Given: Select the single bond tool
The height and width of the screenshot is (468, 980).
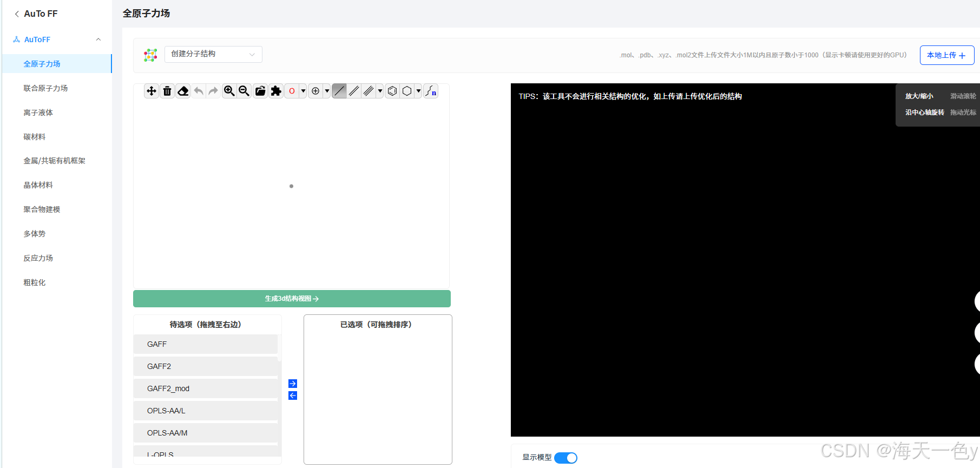Looking at the screenshot, I should (x=339, y=91).
